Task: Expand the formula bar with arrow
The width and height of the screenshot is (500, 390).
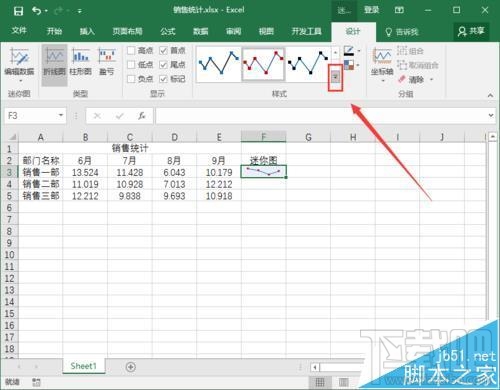Action: (491, 115)
